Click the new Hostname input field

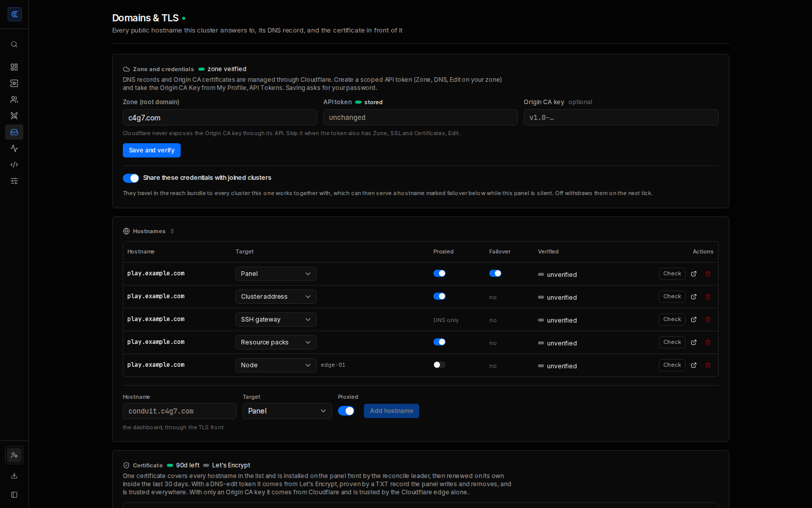180,411
